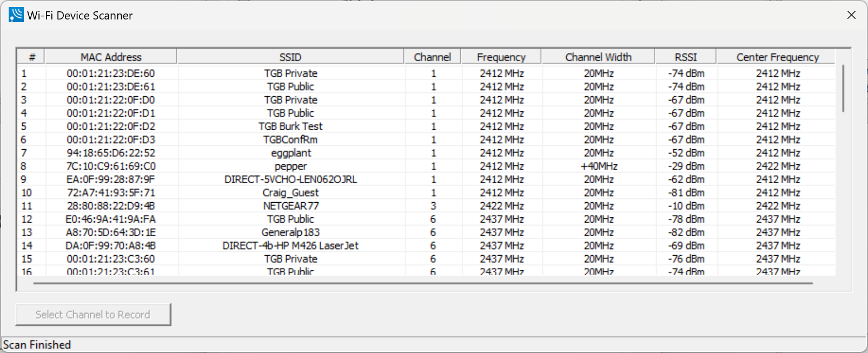Select the Craig_Guest network

point(290,192)
